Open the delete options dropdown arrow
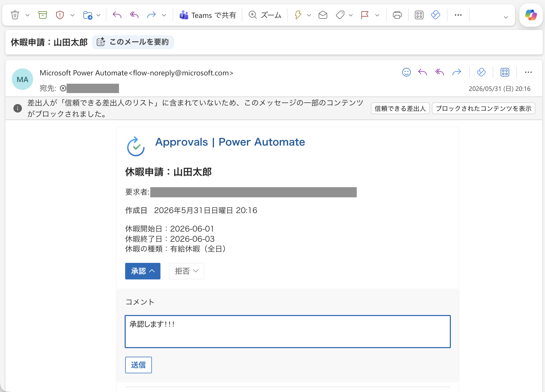The width and height of the screenshot is (545, 392). pos(28,15)
